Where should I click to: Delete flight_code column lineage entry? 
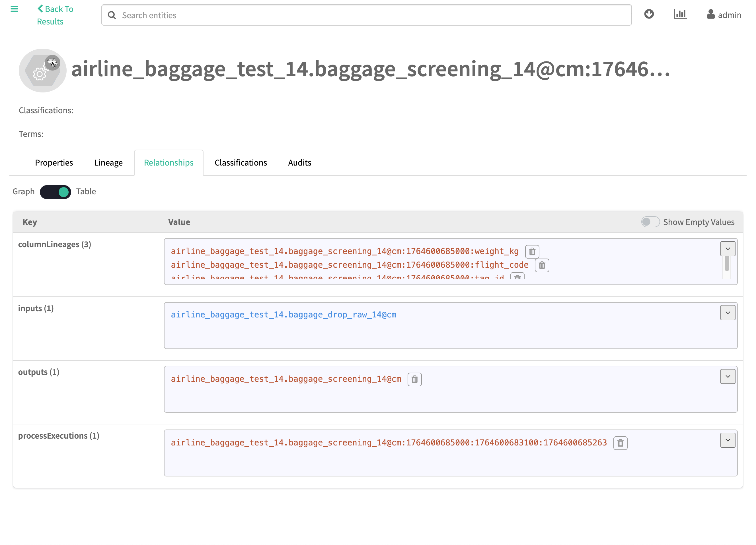[x=542, y=265]
